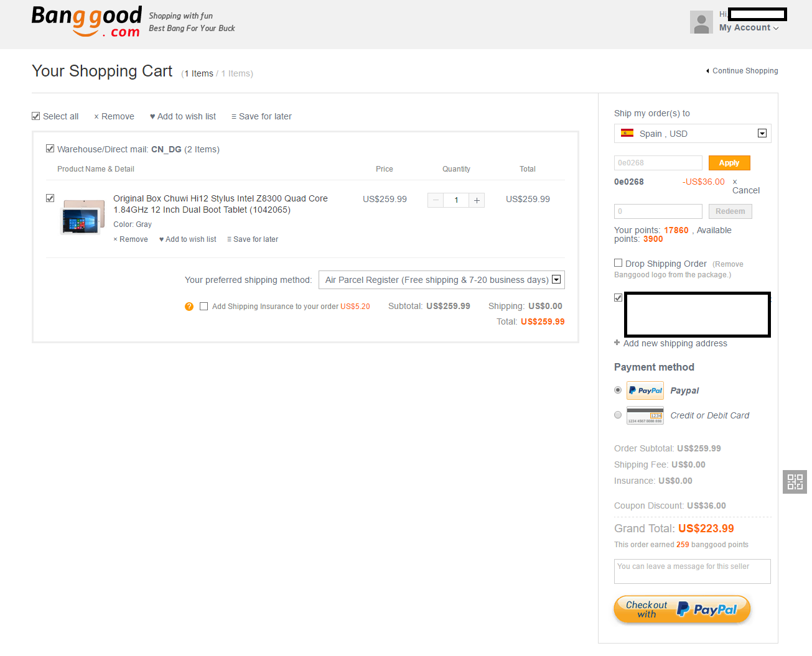
Task: Click the Coupon Discount US$36.00 text
Action: coord(670,506)
